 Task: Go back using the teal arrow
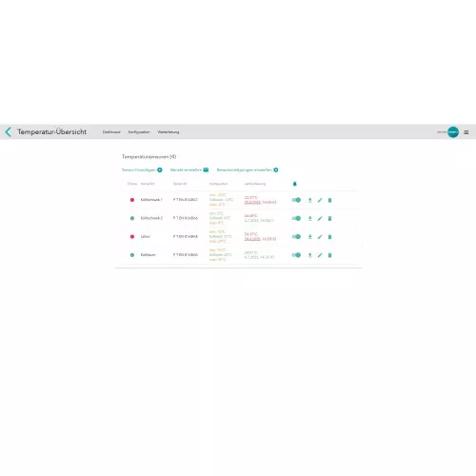9,131
